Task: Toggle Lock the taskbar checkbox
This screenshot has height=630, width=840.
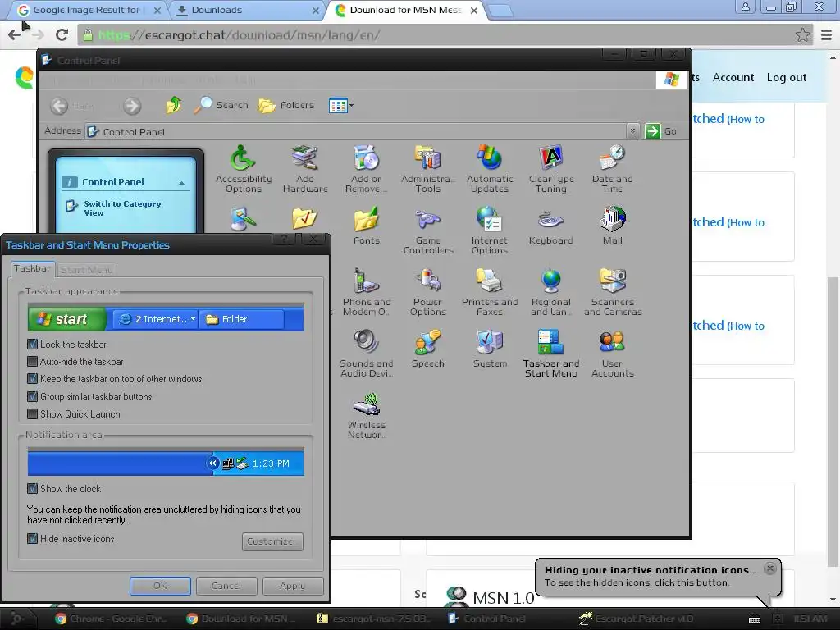Action: pyautogui.click(x=33, y=344)
